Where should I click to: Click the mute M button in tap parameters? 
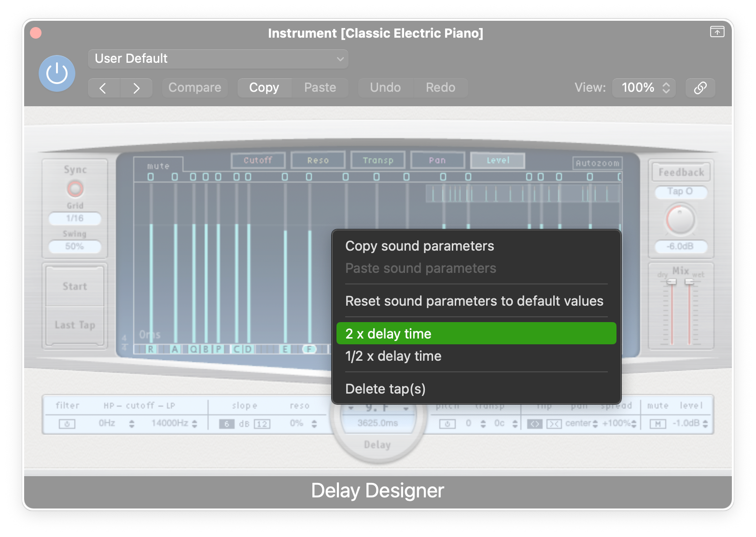658,424
